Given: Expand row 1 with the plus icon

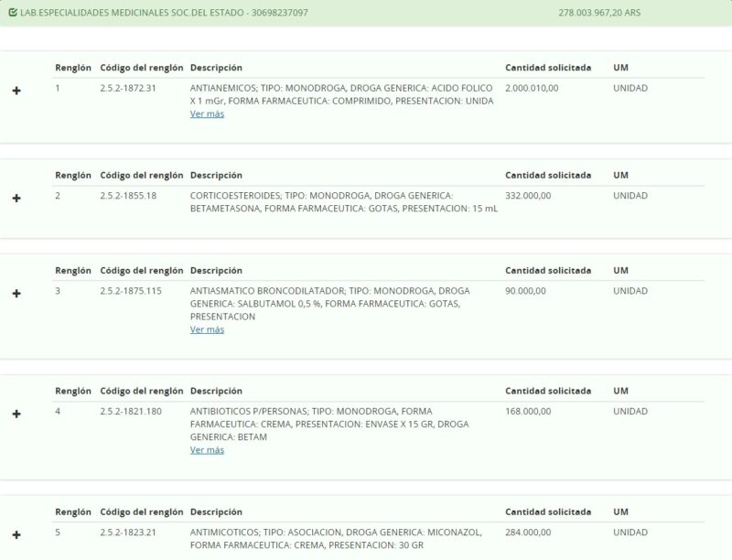Looking at the screenshot, I should pos(16,91).
